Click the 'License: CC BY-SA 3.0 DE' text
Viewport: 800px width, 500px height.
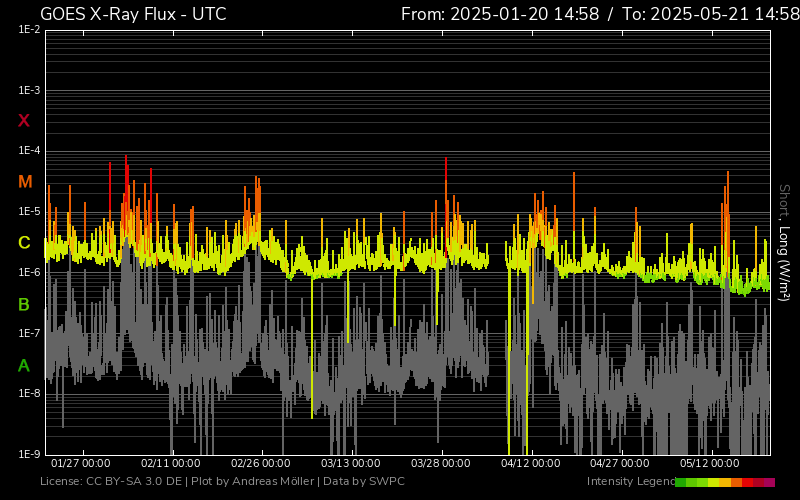(111, 481)
